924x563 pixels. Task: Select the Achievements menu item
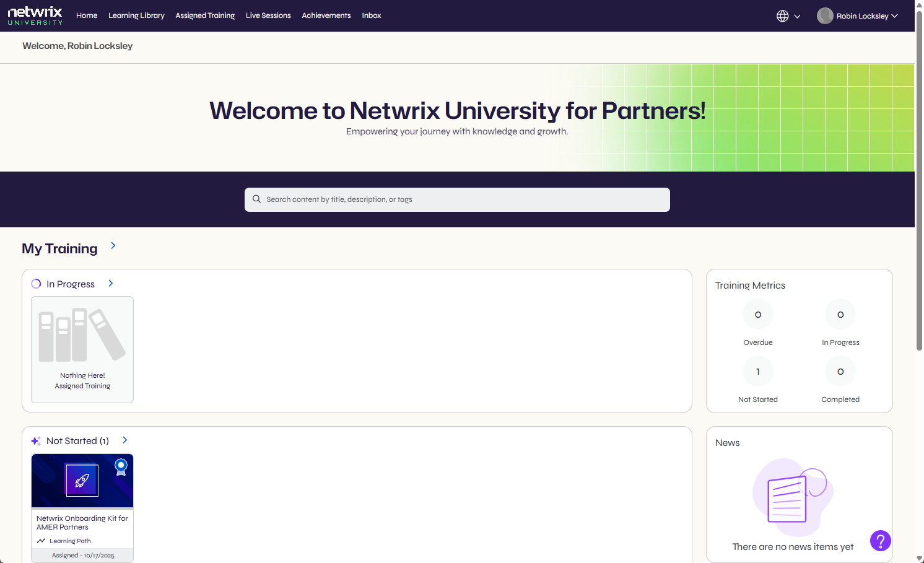[326, 15]
